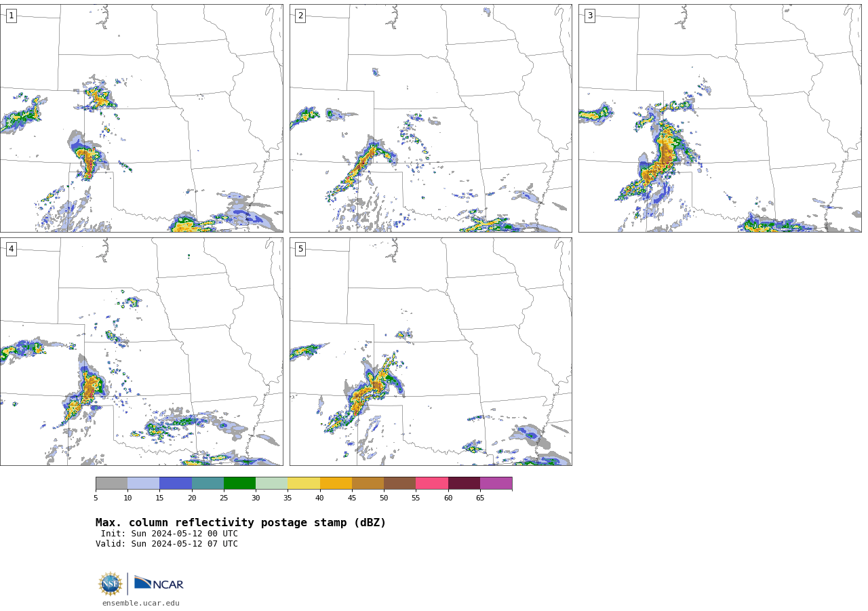Select the brown 50-55 dBZ swatch
Image resolution: width=868 pixels, height=611 pixels.
[399, 483]
